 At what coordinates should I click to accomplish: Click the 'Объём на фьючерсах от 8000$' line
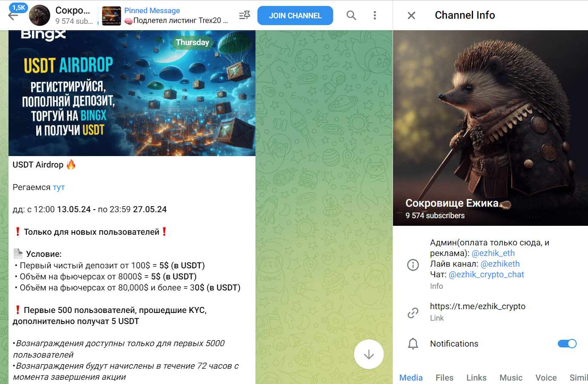pos(105,276)
